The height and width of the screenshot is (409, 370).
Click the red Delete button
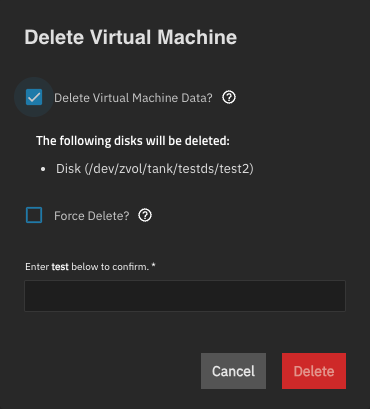[314, 371]
